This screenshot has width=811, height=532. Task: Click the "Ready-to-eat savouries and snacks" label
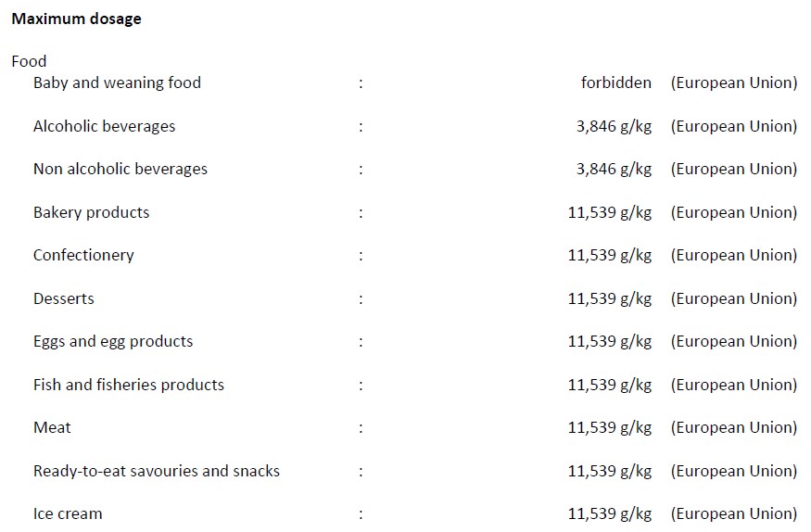(157, 471)
